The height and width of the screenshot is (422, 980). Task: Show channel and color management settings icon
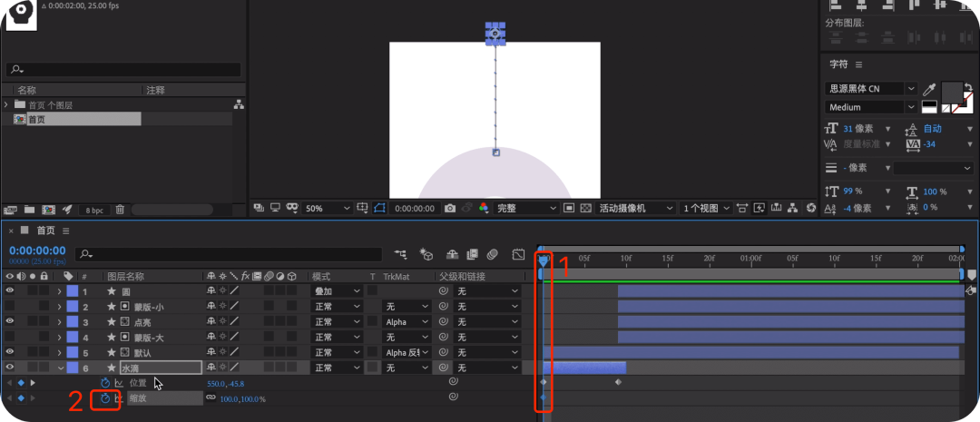(x=483, y=208)
